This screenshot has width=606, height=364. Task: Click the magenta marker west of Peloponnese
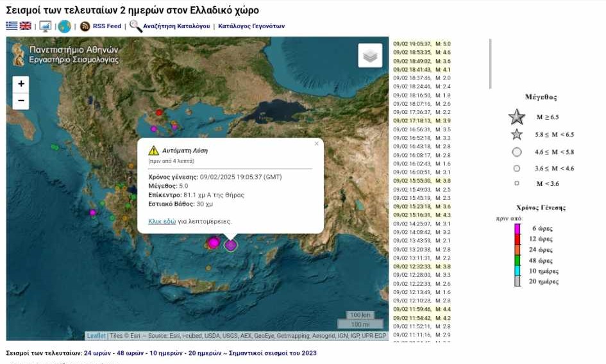click(93, 213)
